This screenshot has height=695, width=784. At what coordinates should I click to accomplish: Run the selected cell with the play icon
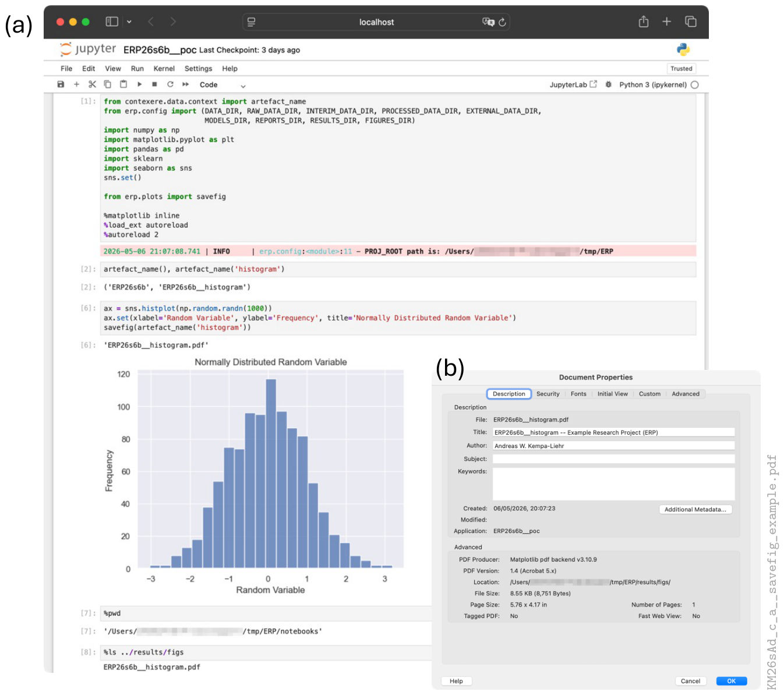(x=139, y=84)
